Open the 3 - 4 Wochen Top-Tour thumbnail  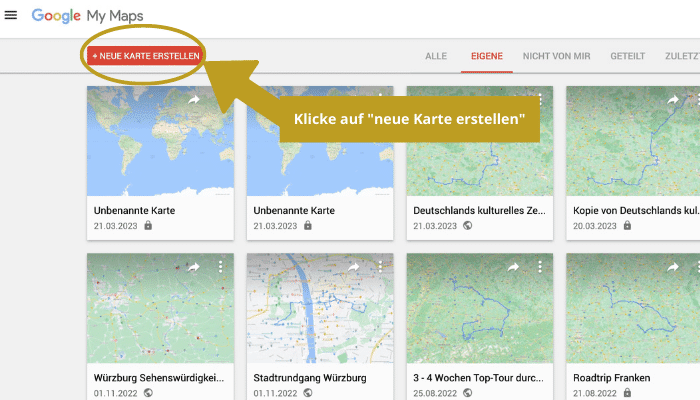[x=480, y=308]
